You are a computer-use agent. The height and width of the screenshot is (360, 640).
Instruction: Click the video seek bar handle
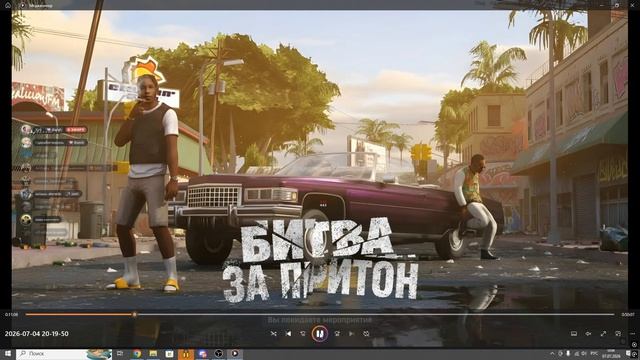click(134, 314)
